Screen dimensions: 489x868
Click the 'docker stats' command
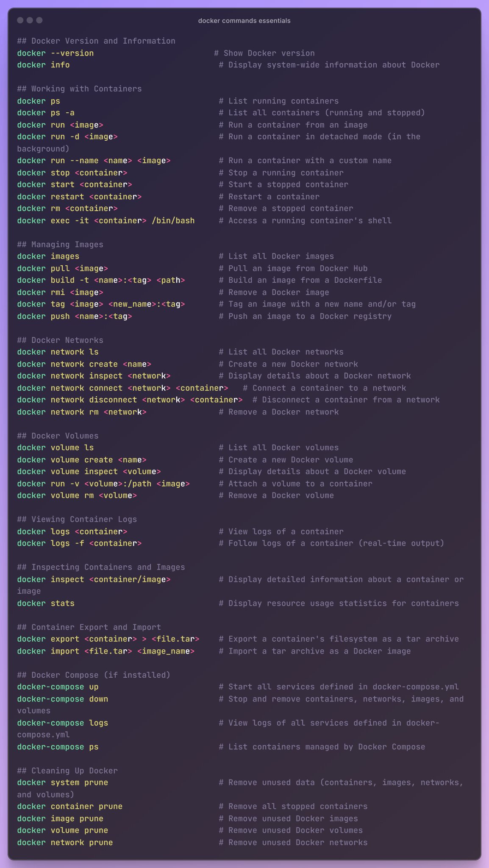46,603
